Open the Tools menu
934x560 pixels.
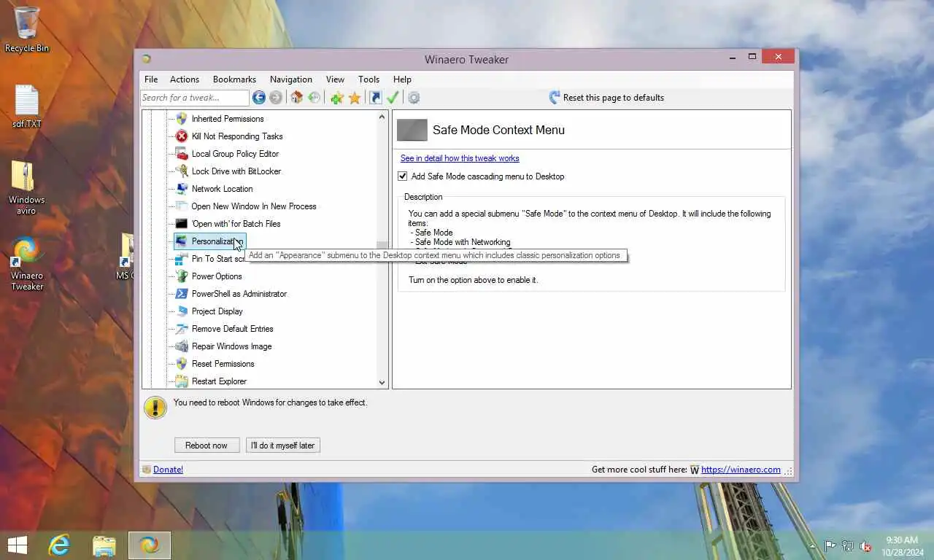368,79
